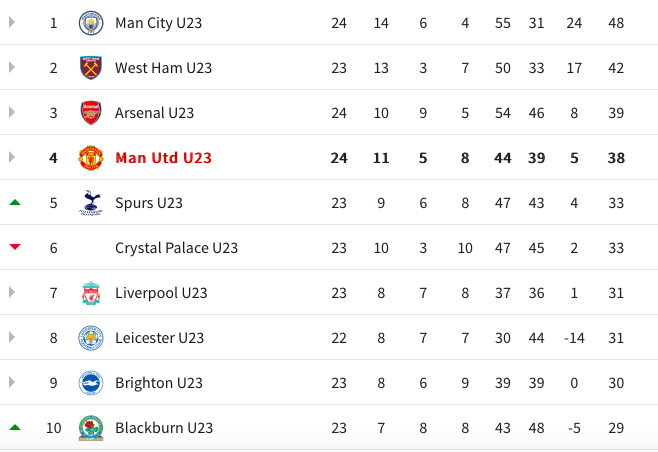Click the Man City U23 club crest
The image size is (658, 452).
[x=91, y=22]
